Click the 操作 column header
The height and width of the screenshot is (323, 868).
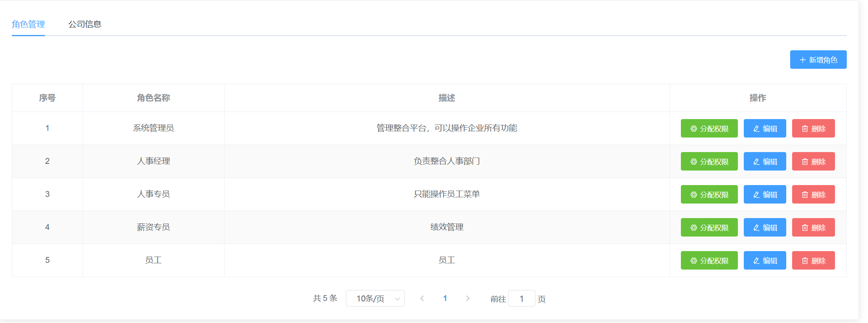758,98
